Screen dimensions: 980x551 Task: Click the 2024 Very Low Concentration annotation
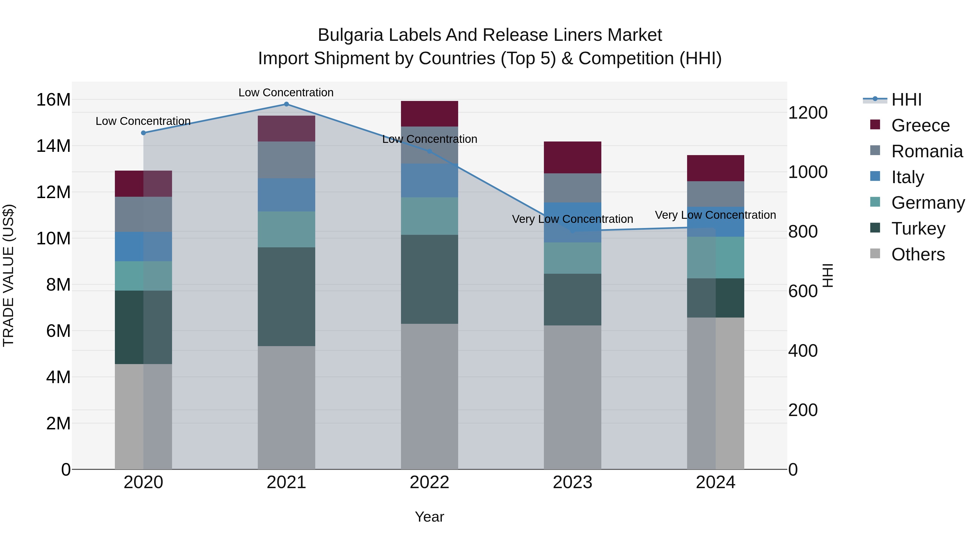coord(716,215)
